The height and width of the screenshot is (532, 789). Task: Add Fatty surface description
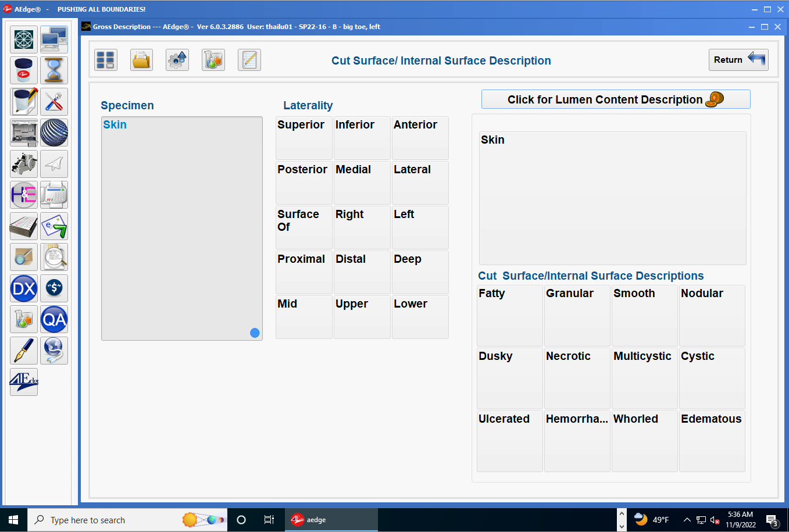[x=510, y=316]
